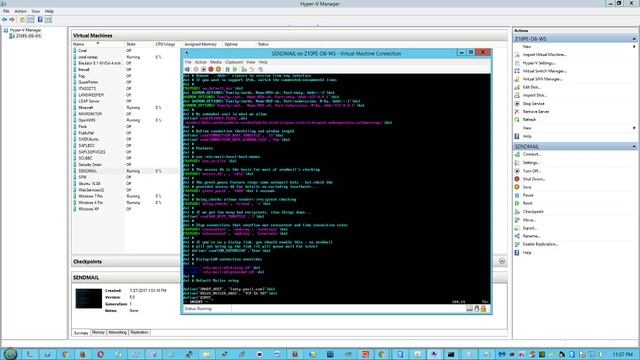Click the Revert icon in VM Connection toolbar
This screenshot has width=640, height=360.
coord(252,69)
